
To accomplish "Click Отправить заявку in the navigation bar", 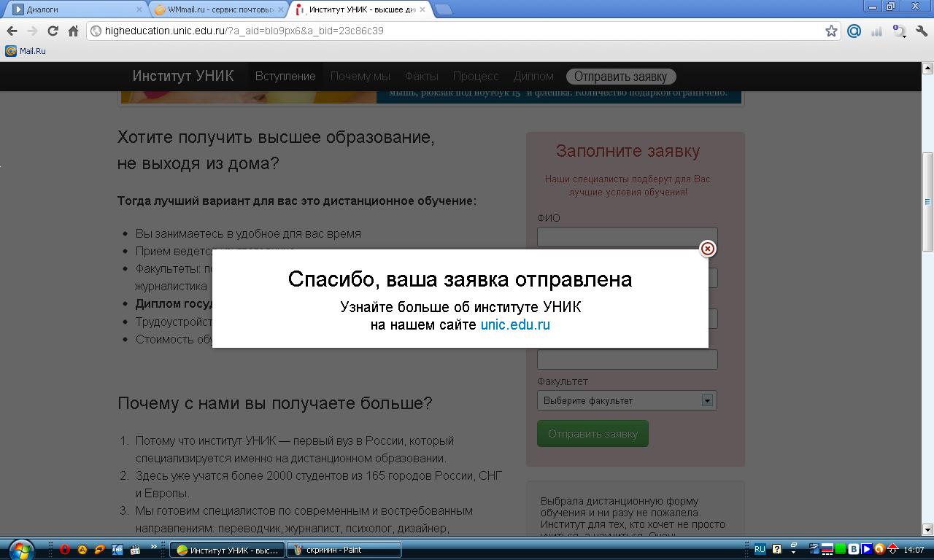I will coord(621,77).
